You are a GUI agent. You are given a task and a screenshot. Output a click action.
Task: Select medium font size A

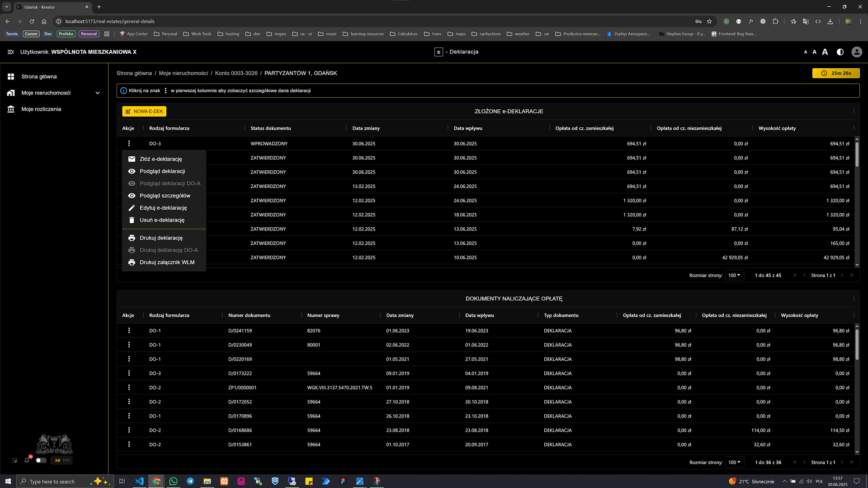pyautogui.click(x=815, y=52)
